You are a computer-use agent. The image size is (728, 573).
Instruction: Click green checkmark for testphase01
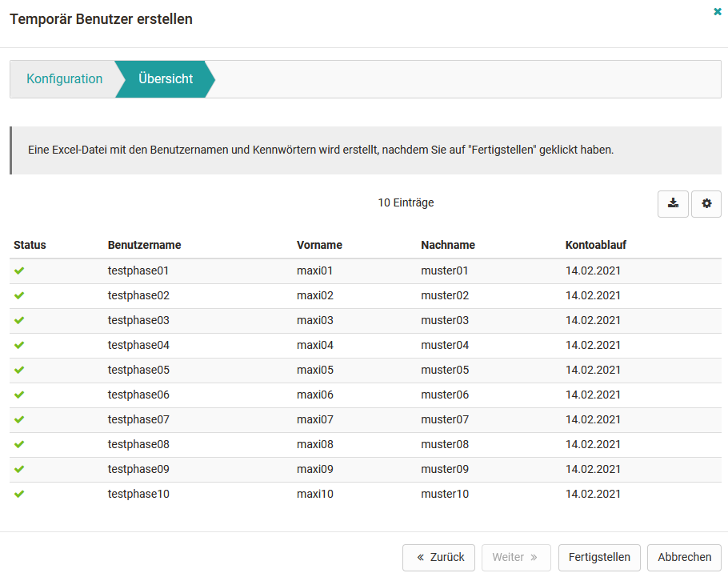(x=19, y=270)
